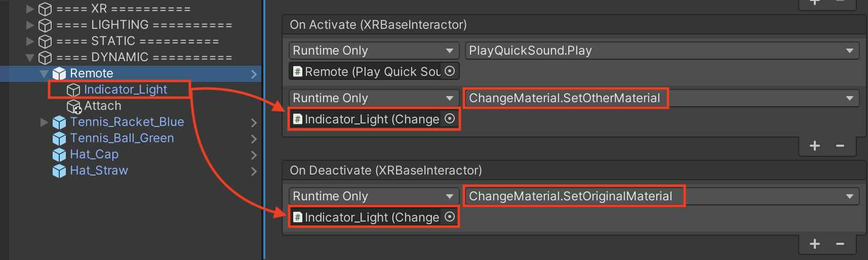The width and height of the screenshot is (868, 260).
Task: Collapse the DYNAMIC hierarchy group
Action: 30,57
